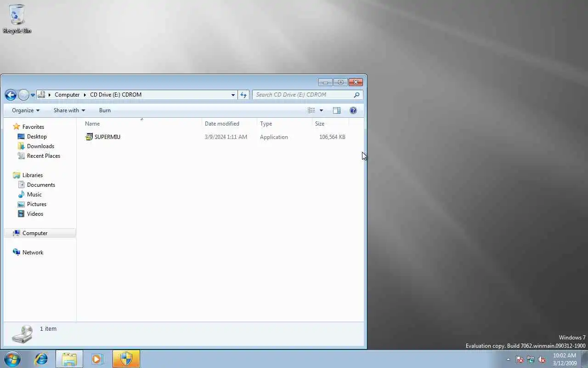Minimize the CD Drive explorer window
The image size is (588, 368).
point(325,82)
